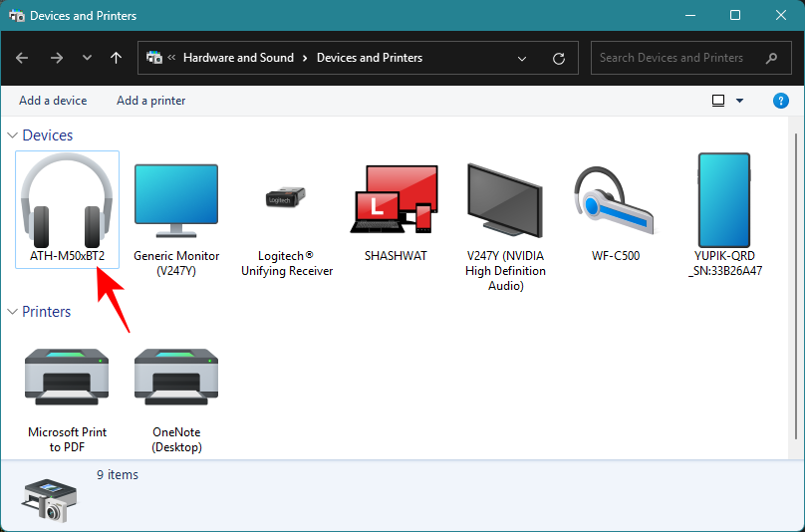Show hidden breadcrumb levels via double chevron

[172, 58]
